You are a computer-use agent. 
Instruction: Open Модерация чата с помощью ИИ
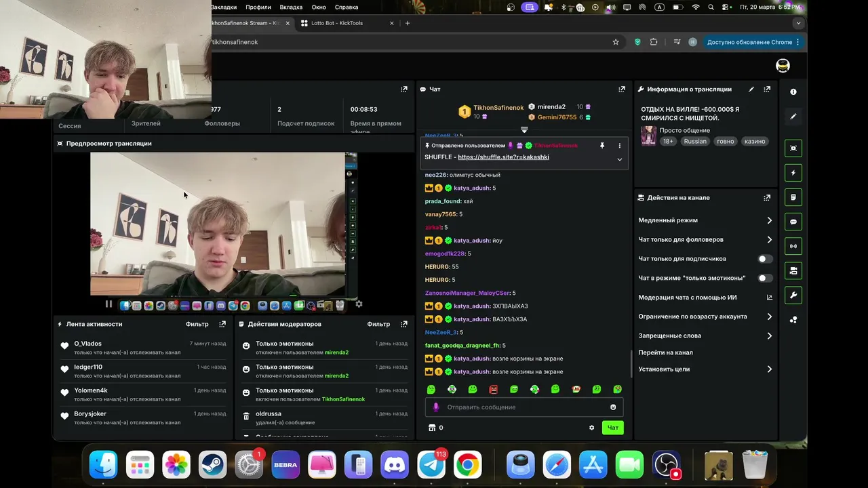pos(705,298)
